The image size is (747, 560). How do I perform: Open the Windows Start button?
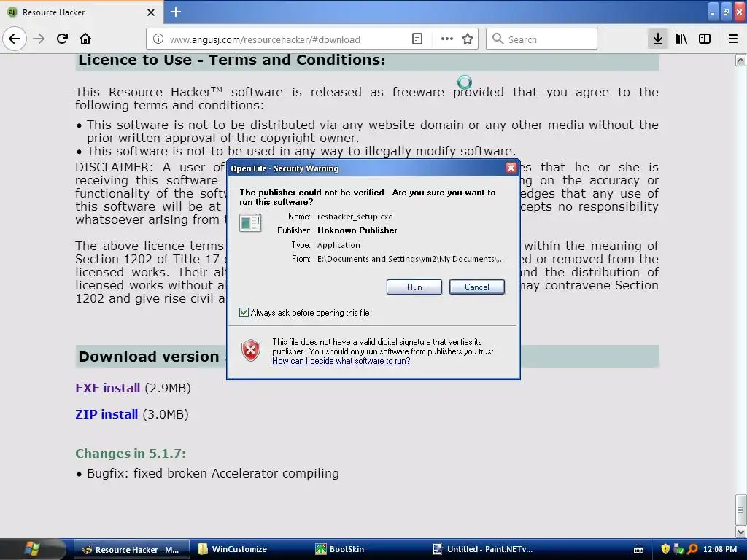pos(32,549)
